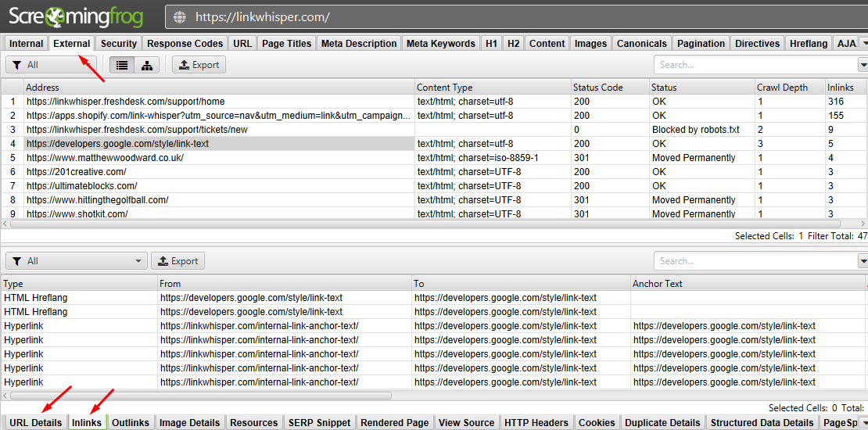Open the View Source tab

(x=466, y=422)
